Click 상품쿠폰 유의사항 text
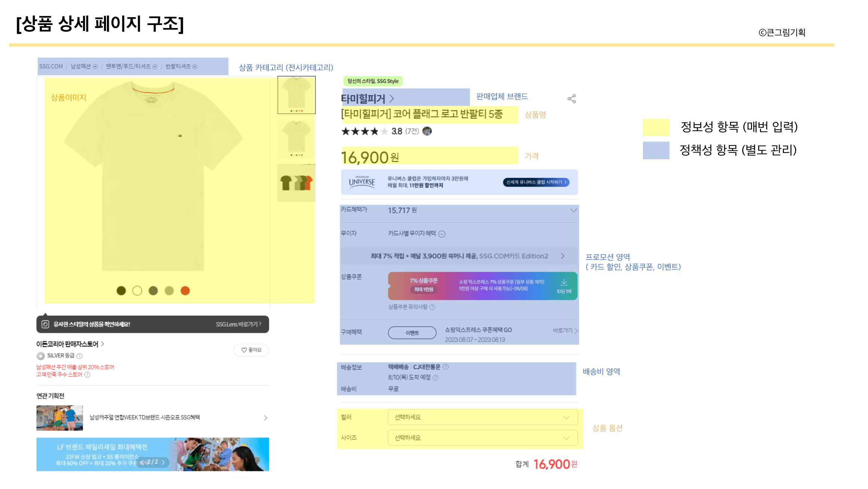Screen dimensions: 868x489 point(407,307)
